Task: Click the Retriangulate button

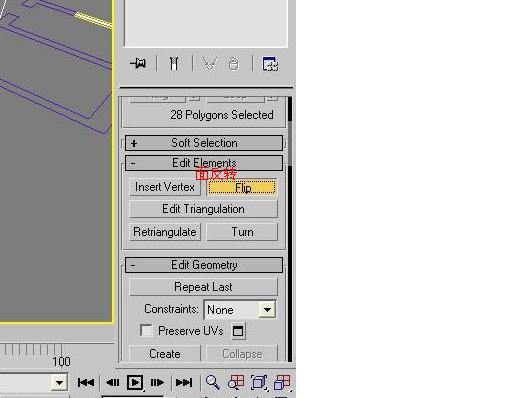Action: pos(165,232)
